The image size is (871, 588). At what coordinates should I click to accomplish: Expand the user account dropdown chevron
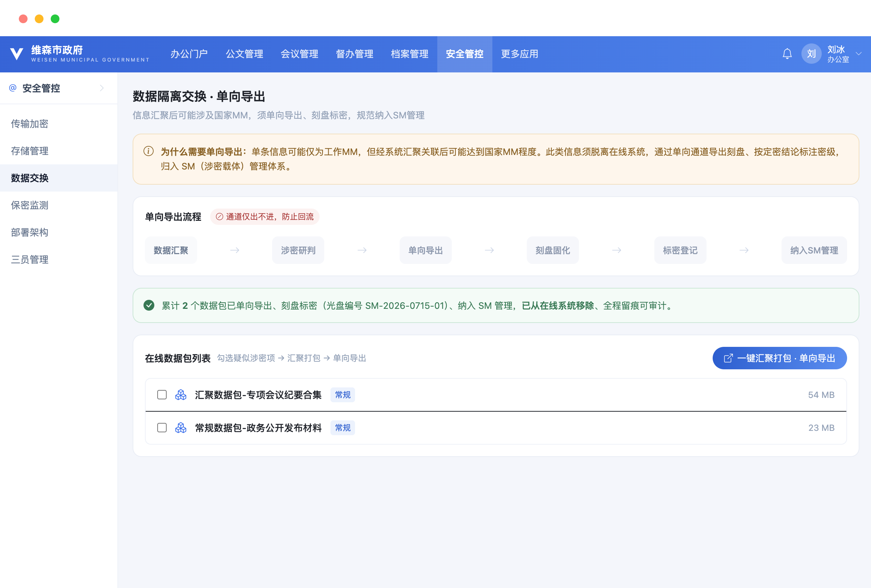[x=859, y=54]
